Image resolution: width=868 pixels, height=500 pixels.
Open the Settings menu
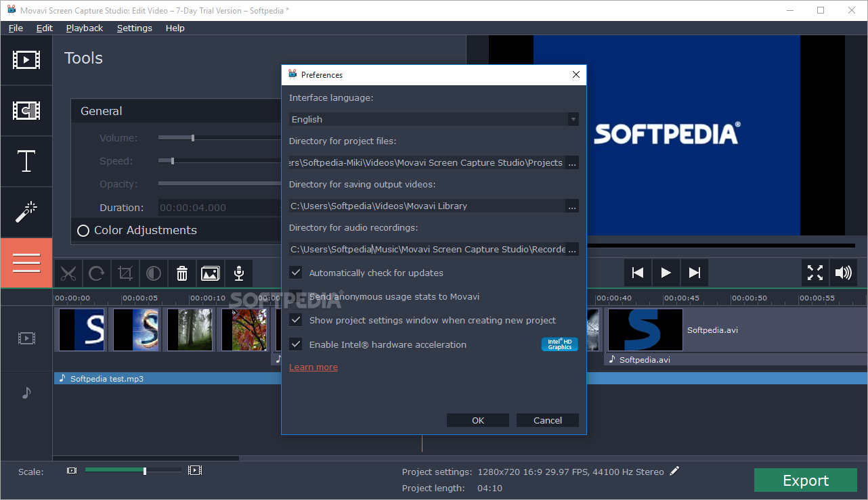point(135,28)
